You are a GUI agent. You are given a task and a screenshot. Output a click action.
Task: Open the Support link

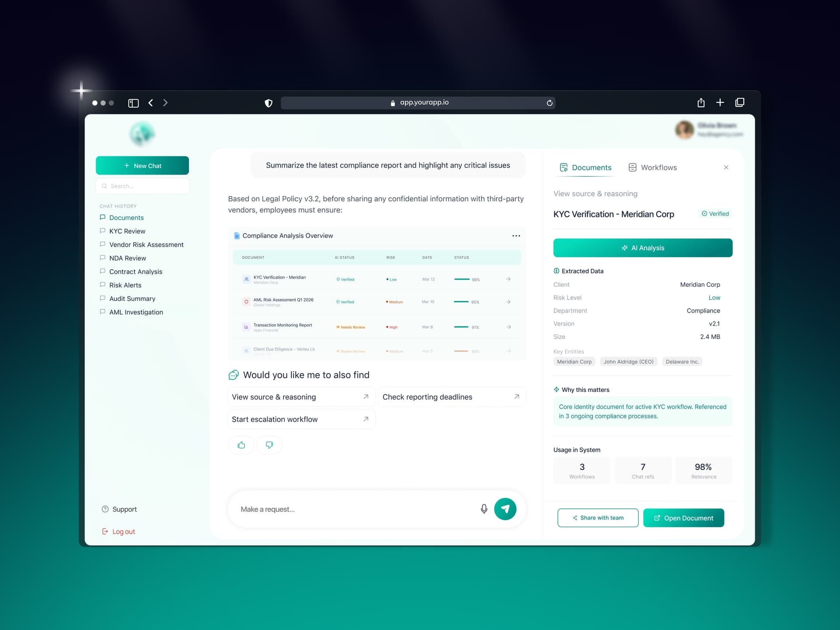point(119,509)
